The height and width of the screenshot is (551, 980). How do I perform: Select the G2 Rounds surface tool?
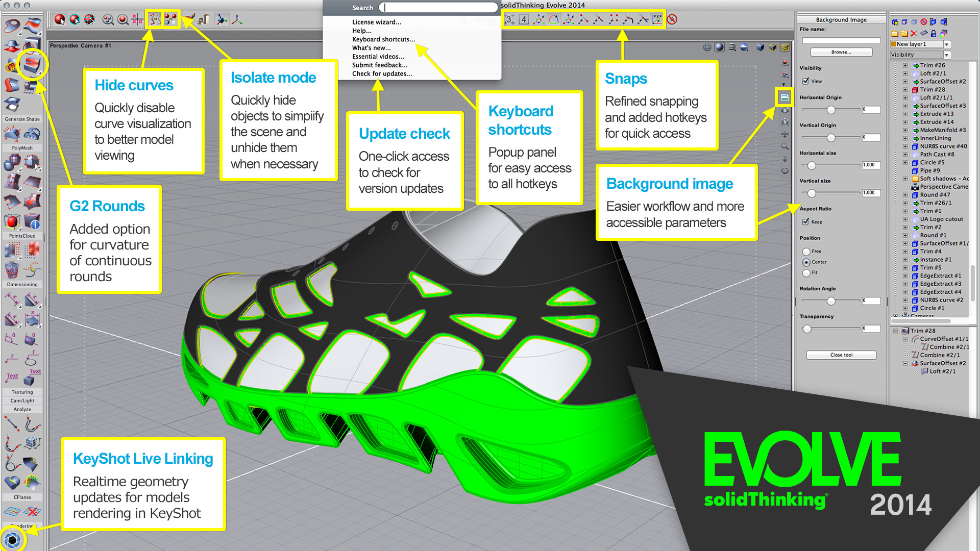pyautogui.click(x=32, y=65)
